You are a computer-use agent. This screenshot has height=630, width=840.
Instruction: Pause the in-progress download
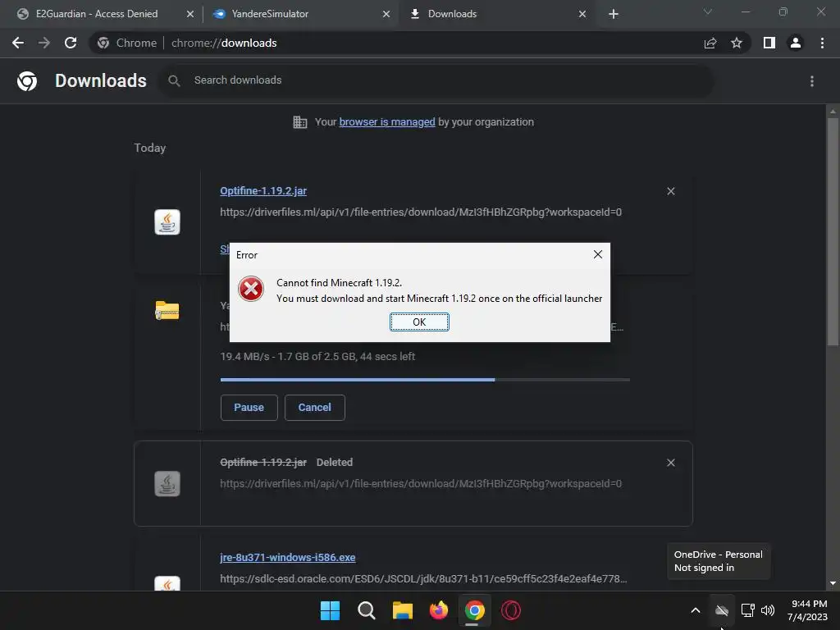click(249, 408)
